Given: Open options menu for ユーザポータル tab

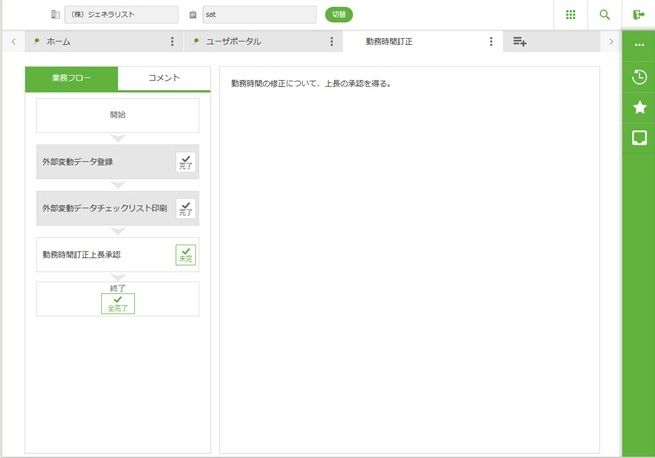Looking at the screenshot, I should point(332,42).
